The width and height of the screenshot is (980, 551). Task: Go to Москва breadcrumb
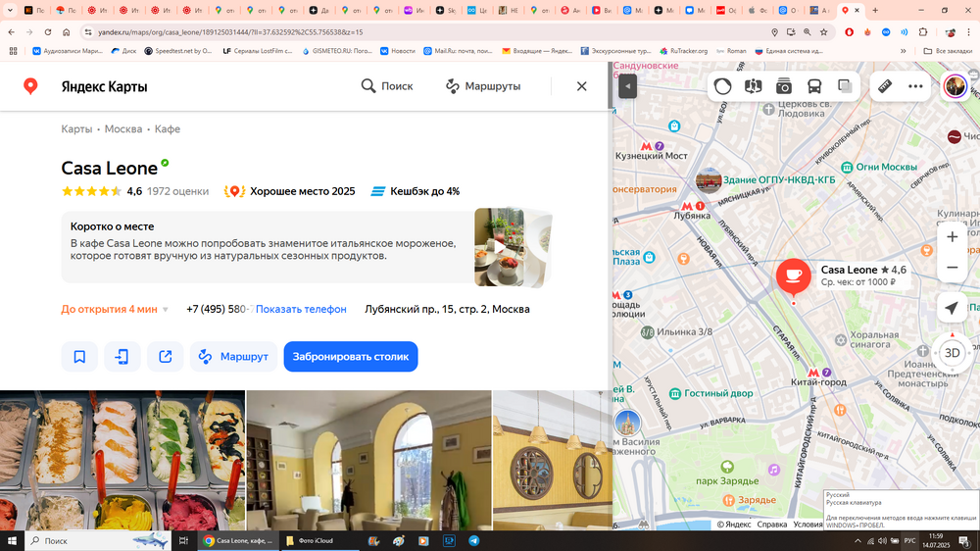123,128
